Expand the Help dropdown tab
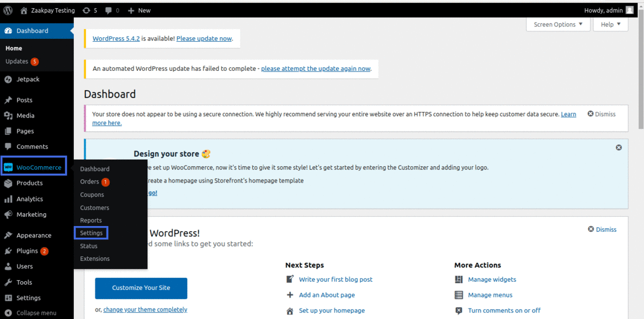This screenshot has width=644, height=319. coord(611,24)
